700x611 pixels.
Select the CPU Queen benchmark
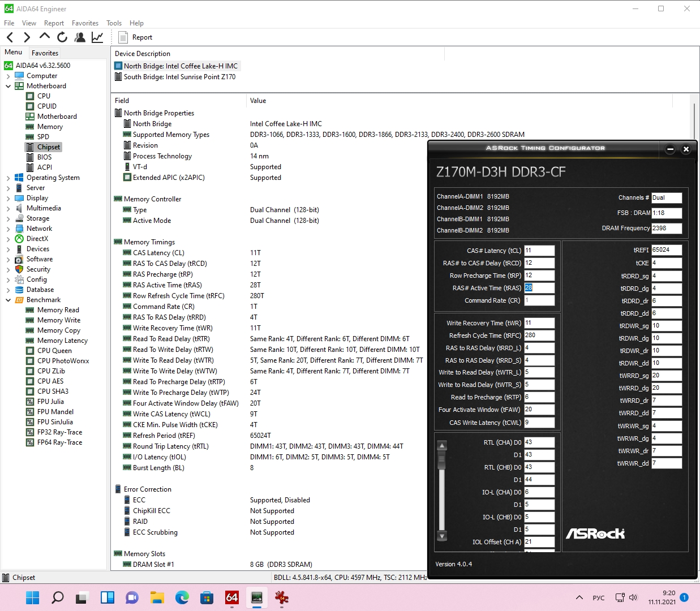click(54, 351)
